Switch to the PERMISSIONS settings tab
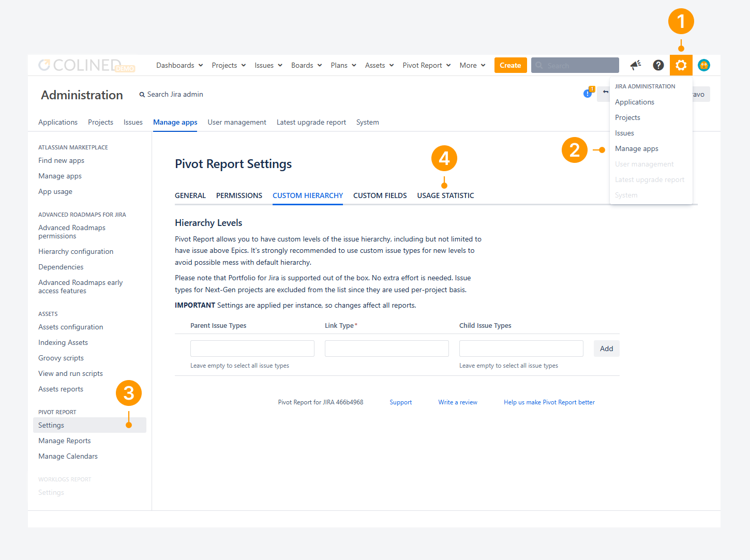750x560 pixels. (239, 195)
